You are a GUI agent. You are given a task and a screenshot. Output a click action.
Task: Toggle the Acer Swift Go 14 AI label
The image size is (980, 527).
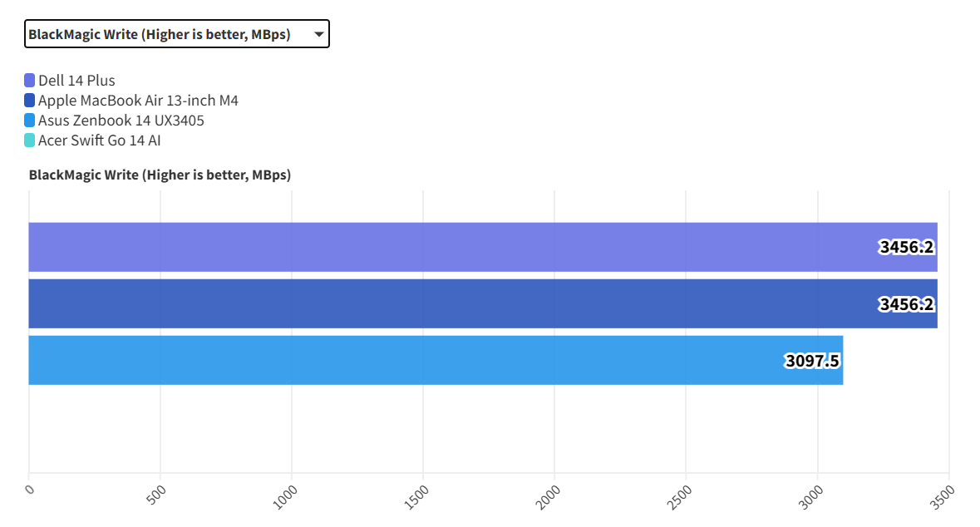[99, 140]
